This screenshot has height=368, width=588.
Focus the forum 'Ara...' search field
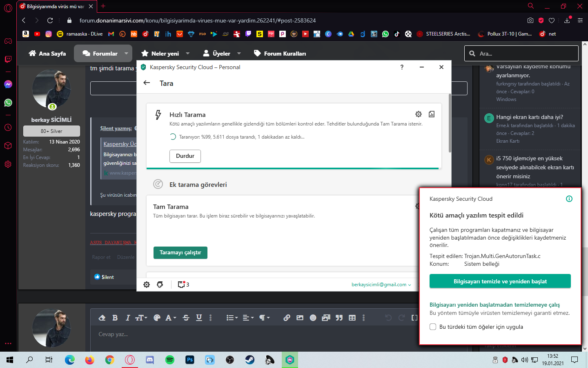(x=521, y=54)
